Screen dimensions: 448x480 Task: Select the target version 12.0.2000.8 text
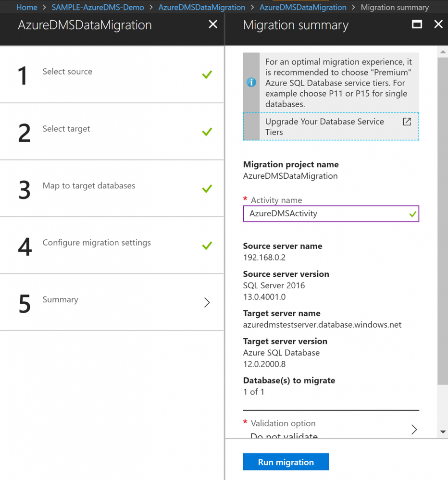264,364
